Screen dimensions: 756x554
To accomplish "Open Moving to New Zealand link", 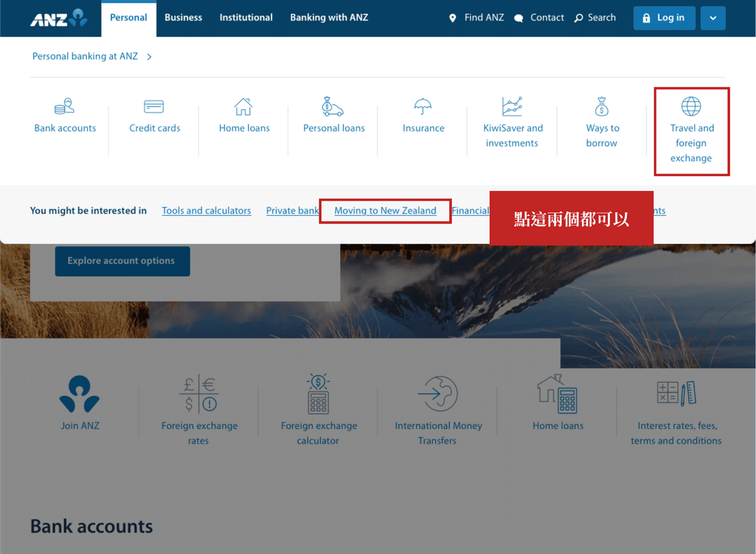I will (x=386, y=211).
